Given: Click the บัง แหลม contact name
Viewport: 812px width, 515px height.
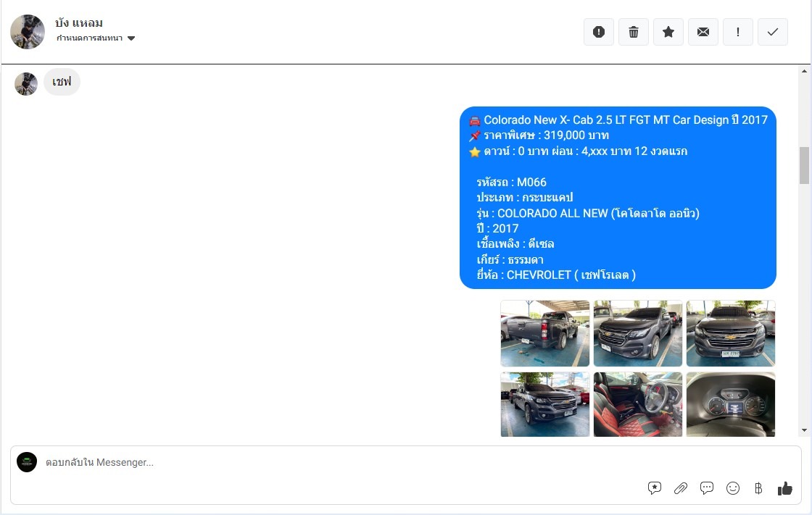Looking at the screenshot, I should tap(79, 23).
